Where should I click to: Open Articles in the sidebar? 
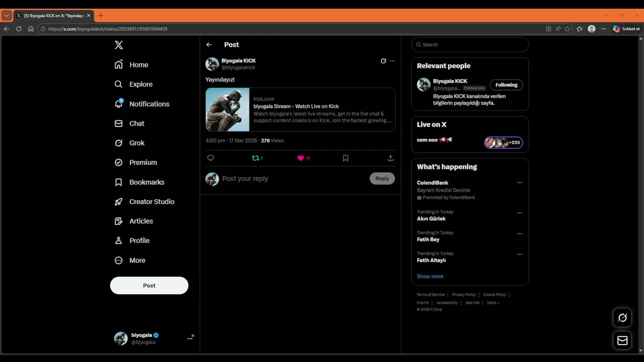[133, 221]
